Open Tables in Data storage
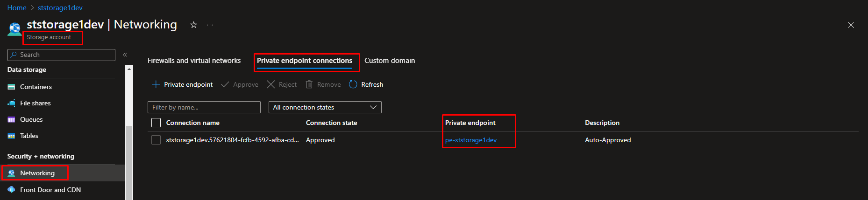The width and height of the screenshot is (868, 200). click(x=29, y=136)
